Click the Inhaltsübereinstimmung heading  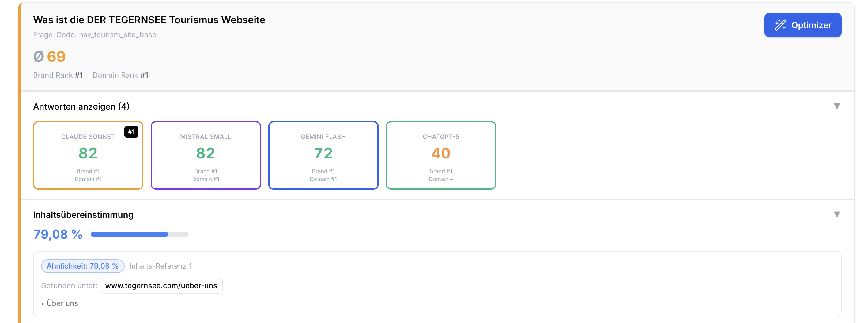(83, 215)
